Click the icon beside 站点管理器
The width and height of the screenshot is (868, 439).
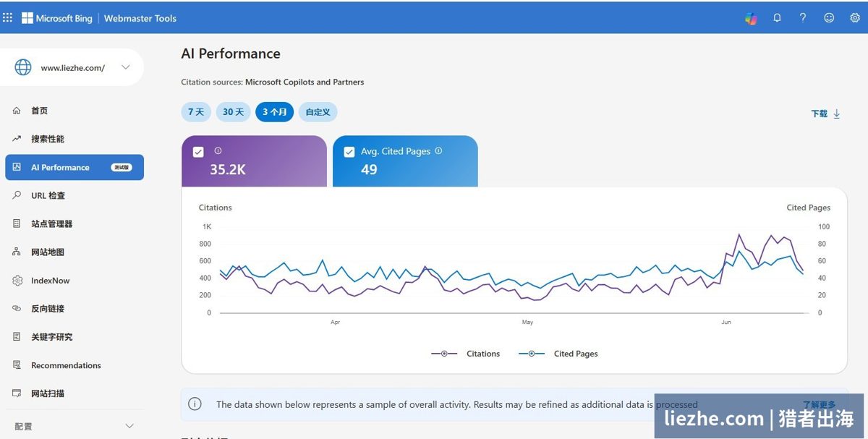(17, 223)
